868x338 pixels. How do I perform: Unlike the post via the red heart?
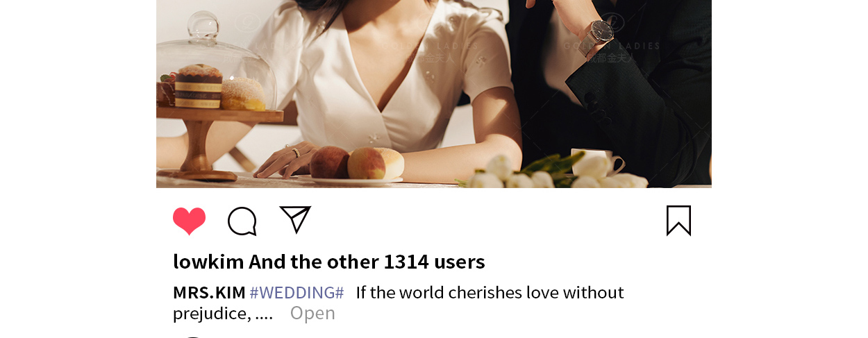pyautogui.click(x=189, y=221)
